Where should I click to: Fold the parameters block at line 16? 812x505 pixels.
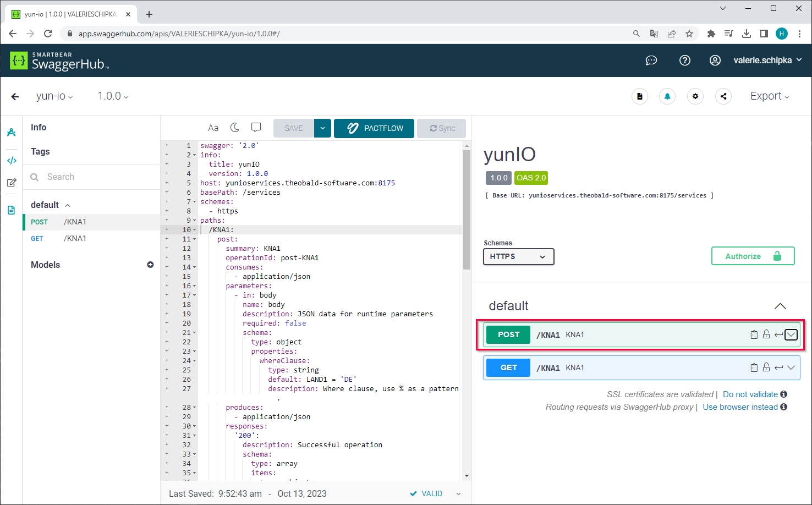(195, 286)
